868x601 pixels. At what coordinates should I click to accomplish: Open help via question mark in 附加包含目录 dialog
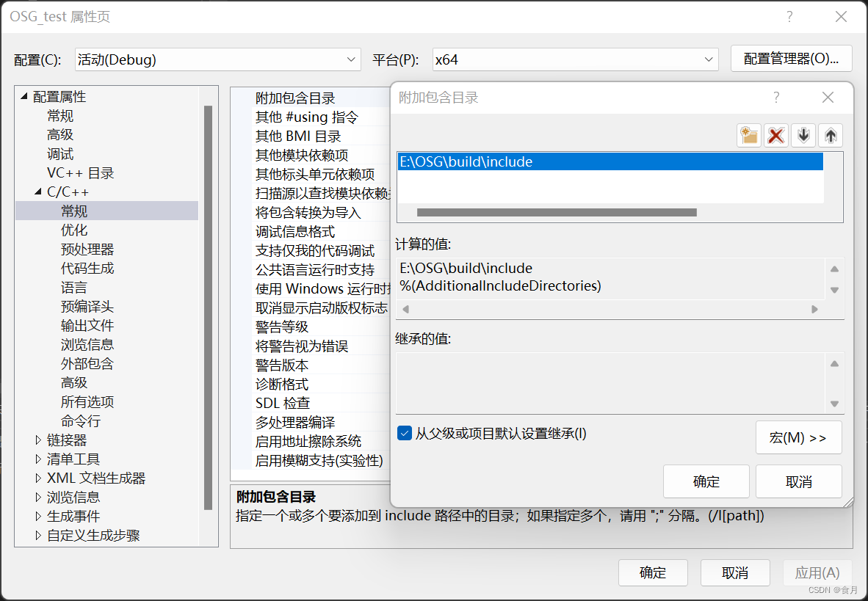tap(775, 97)
